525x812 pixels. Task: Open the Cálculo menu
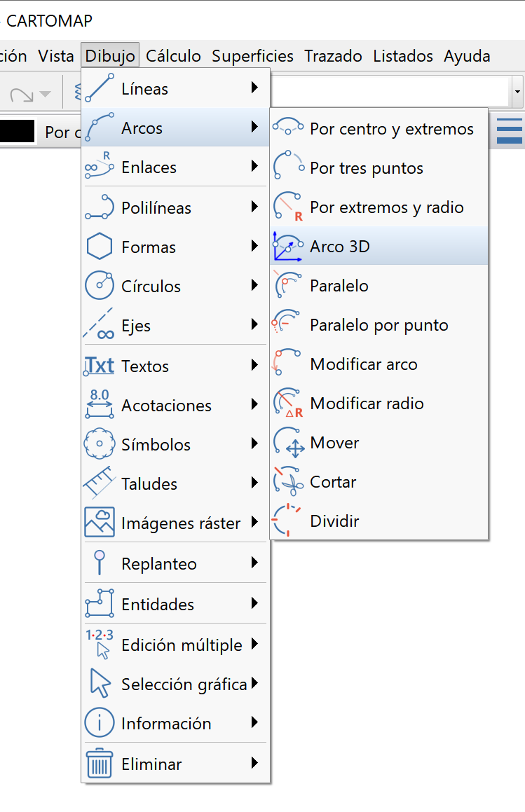point(173,55)
